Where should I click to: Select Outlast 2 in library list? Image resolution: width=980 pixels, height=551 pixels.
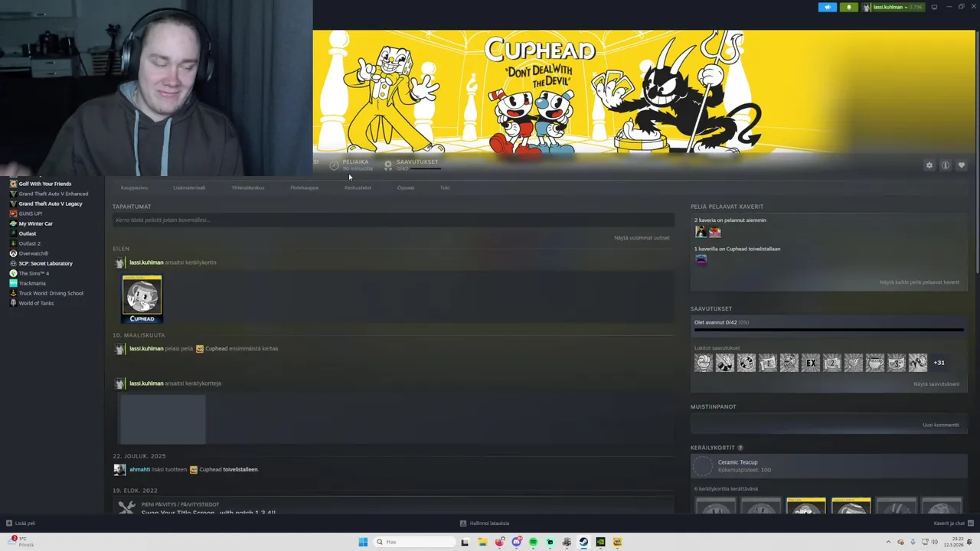30,243
